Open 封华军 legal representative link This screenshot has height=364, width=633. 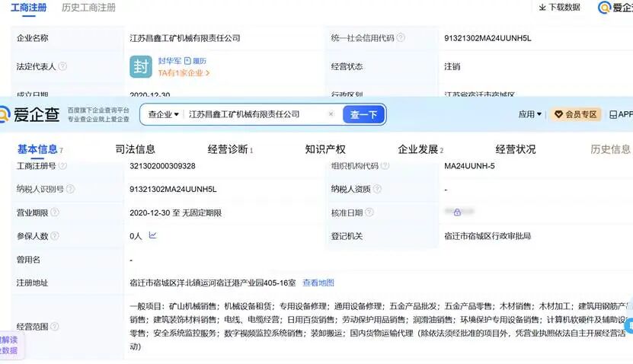pyautogui.click(x=170, y=61)
